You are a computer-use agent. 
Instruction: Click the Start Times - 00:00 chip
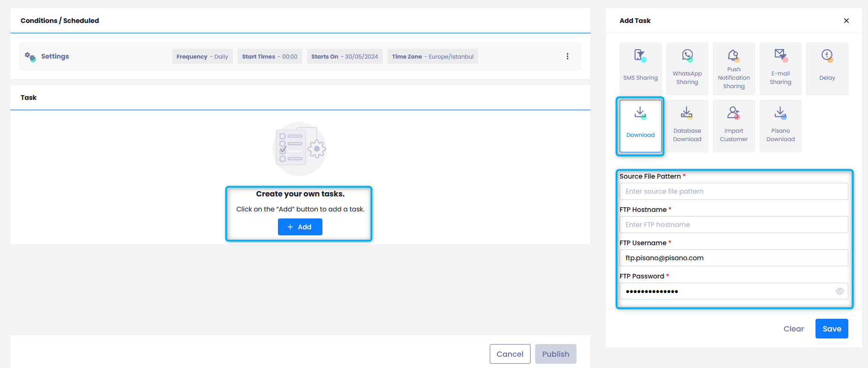point(270,56)
